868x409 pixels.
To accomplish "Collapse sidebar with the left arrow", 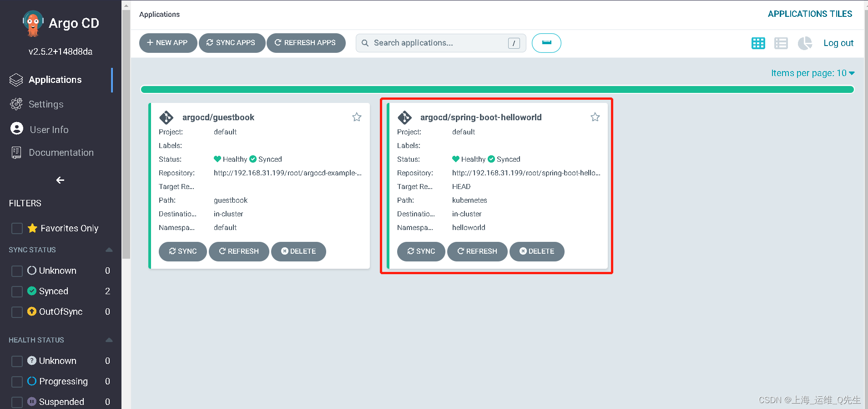I will click(60, 180).
